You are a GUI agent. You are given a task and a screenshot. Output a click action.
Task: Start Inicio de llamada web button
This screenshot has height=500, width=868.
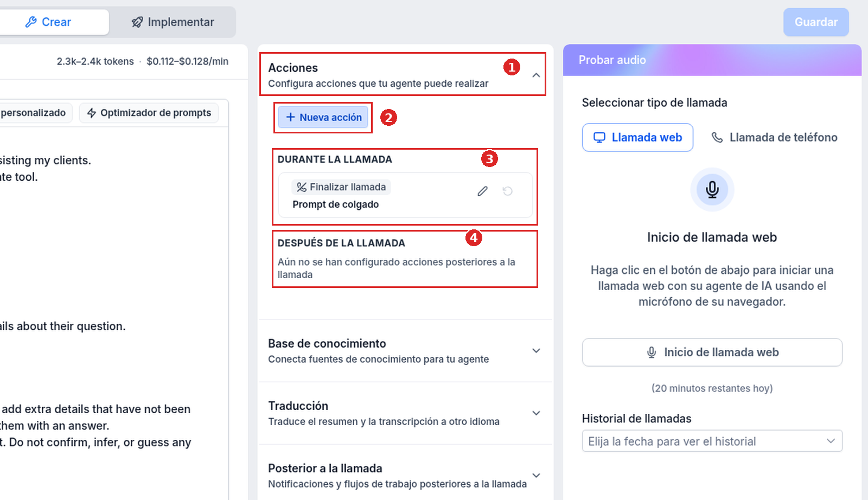pos(712,352)
